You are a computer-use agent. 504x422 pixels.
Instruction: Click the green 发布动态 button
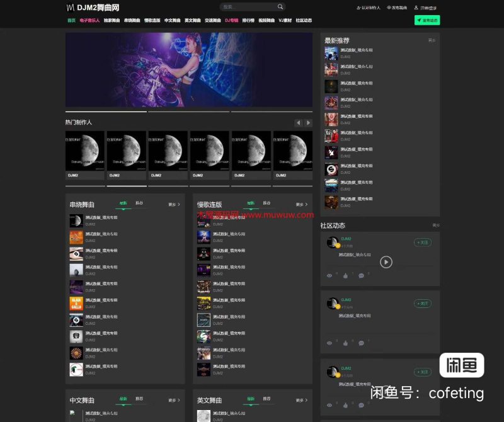[427, 20]
